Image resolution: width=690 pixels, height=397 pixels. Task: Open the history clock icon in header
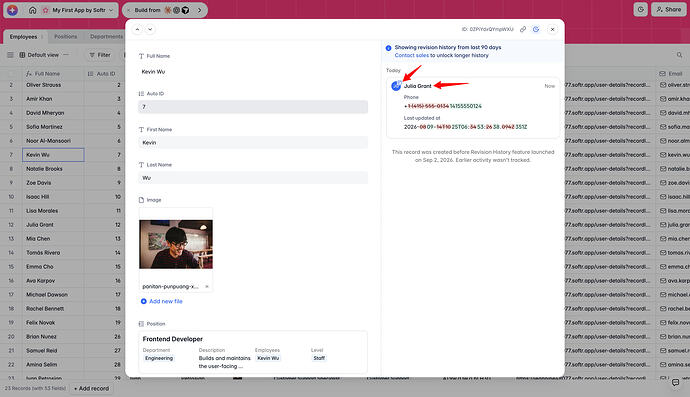click(x=640, y=9)
